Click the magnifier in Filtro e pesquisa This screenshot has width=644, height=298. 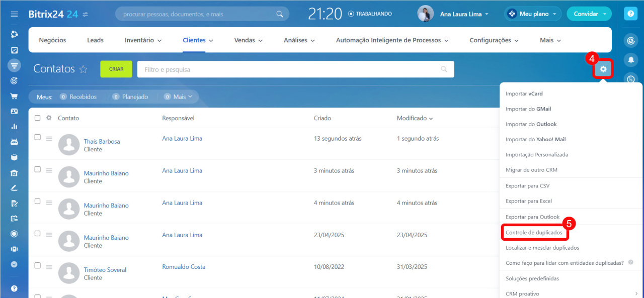444,69
